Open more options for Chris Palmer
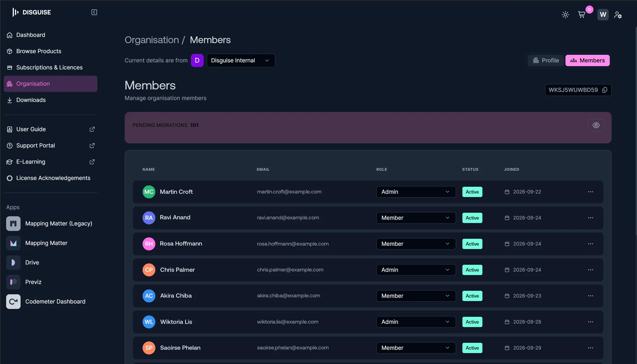This screenshot has width=637, height=364. click(590, 270)
